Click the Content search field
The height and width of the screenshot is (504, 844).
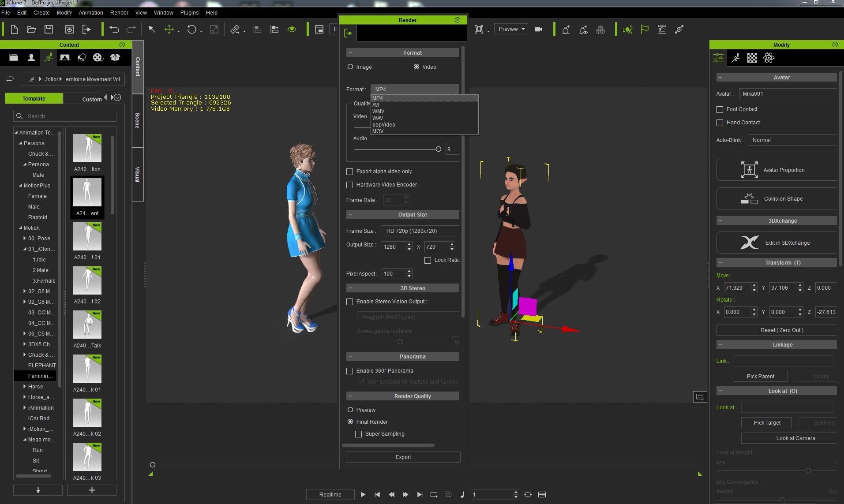tap(65, 116)
